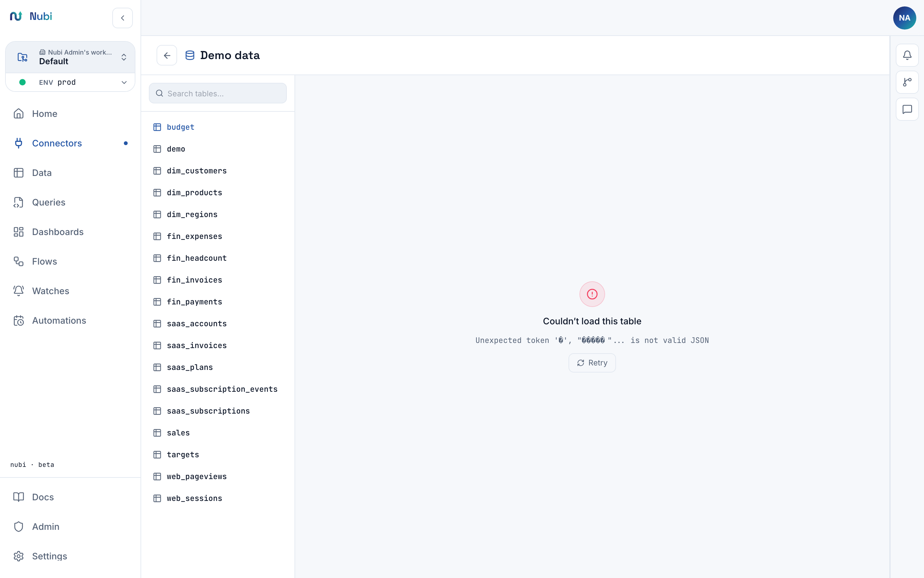Open the fin_expenses table
Image resolution: width=924 pixels, height=578 pixels.
(x=218, y=236)
